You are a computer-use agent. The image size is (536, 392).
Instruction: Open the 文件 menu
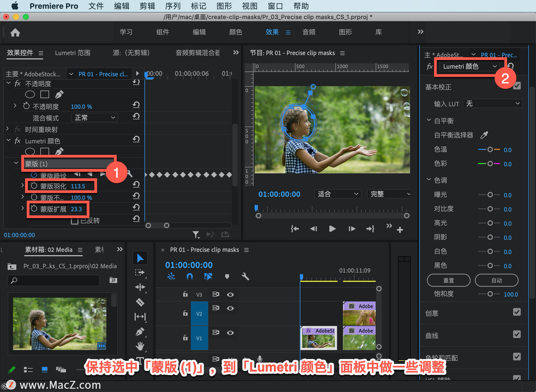click(x=96, y=6)
